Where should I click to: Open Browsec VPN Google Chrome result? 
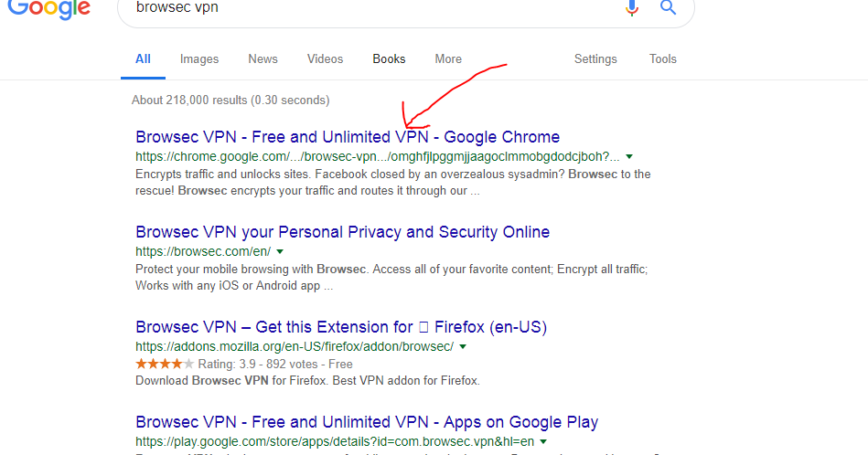click(x=348, y=136)
